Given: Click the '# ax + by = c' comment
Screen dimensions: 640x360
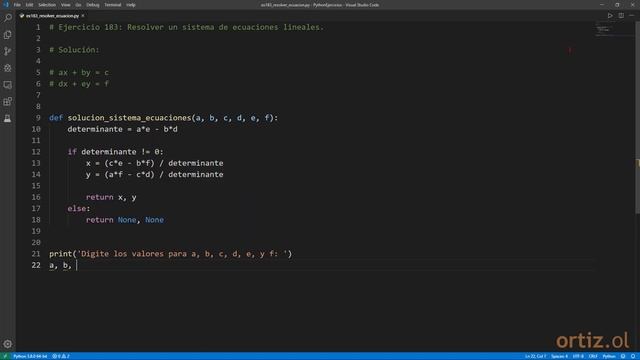Looking at the screenshot, I should pos(79,73).
